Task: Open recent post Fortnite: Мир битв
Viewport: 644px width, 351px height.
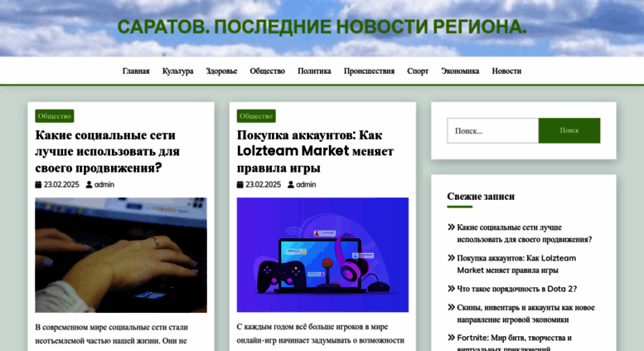Action: [x=514, y=344]
